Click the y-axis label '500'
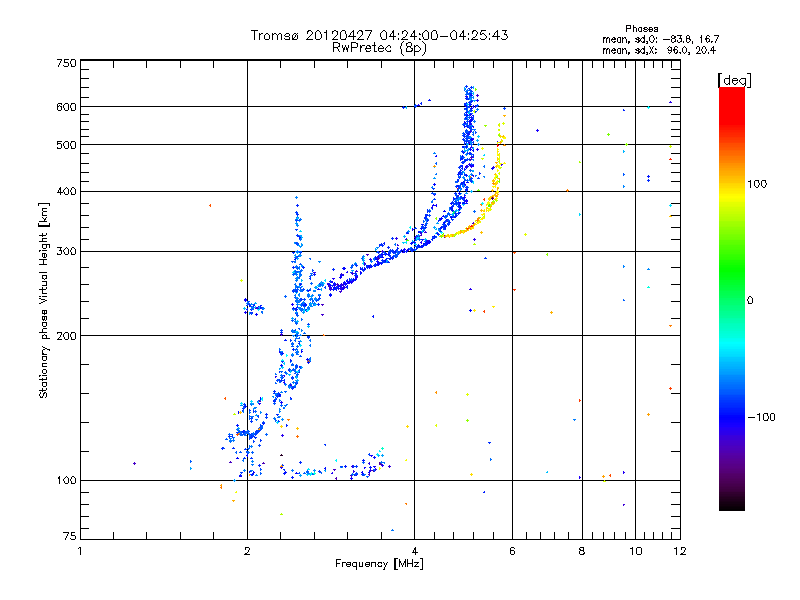 tap(66, 145)
